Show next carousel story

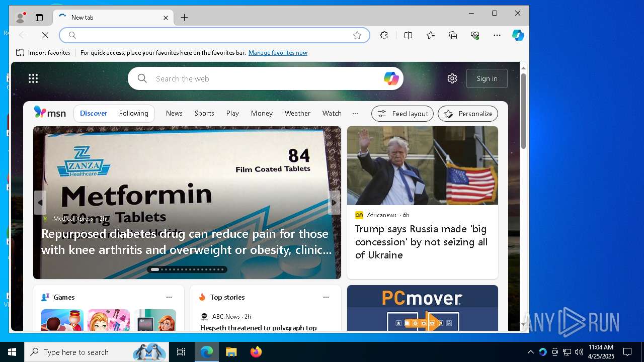click(x=334, y=203)
